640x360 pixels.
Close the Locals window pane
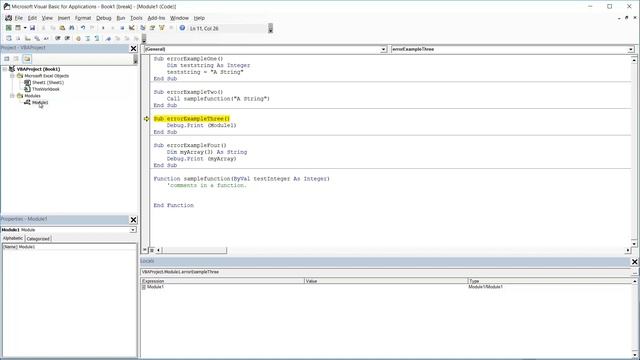pos(634,262)
